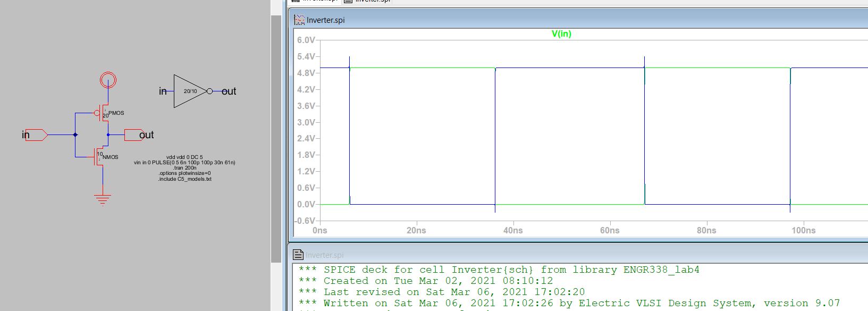Click the SPICE directives text block
This screenshot has height=311, width=868.
point(184,168)
